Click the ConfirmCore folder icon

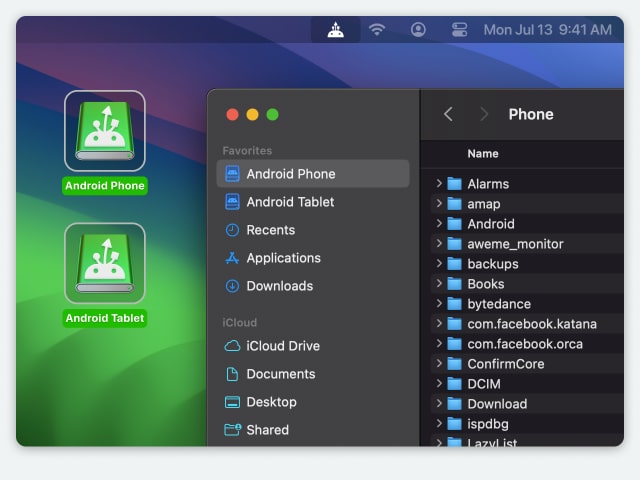(x=454, y=364)
